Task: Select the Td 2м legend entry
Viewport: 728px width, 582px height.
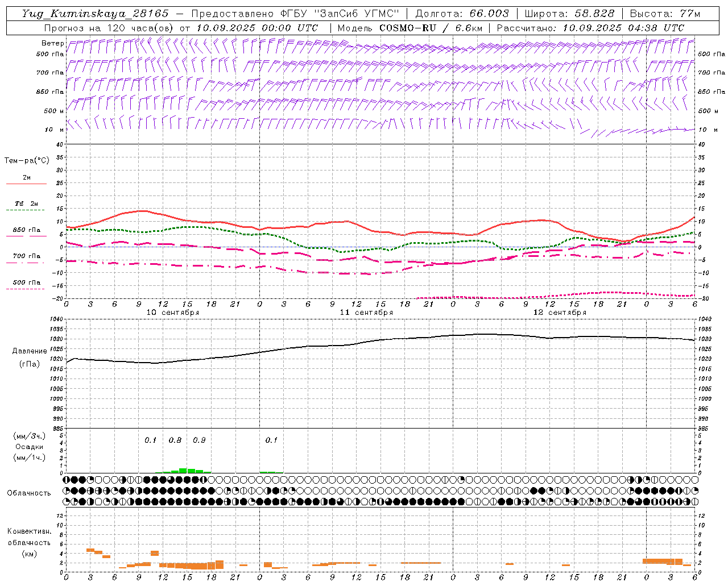Action: [x=27, y=203]
